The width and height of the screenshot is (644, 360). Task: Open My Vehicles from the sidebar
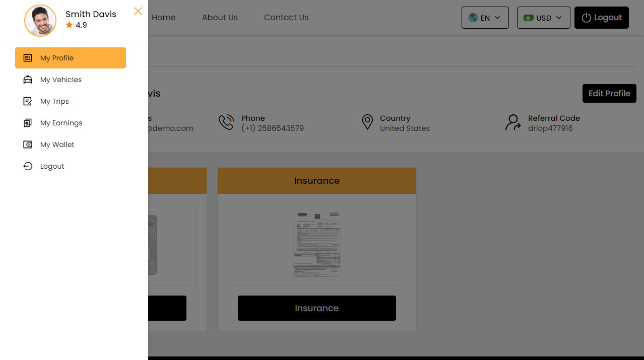[x=60, y=80]
